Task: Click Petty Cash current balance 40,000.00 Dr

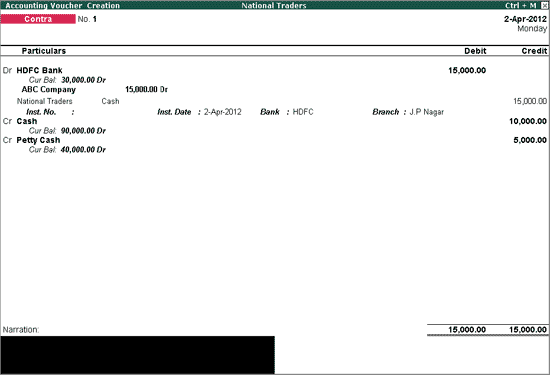Action: point(83,150)
